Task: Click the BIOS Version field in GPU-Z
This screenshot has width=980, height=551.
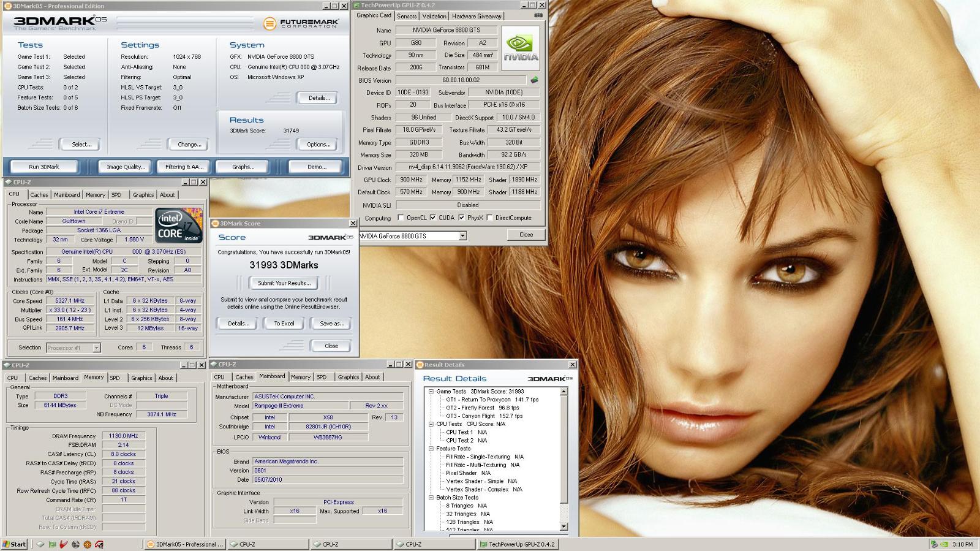Action: point(461,80)
